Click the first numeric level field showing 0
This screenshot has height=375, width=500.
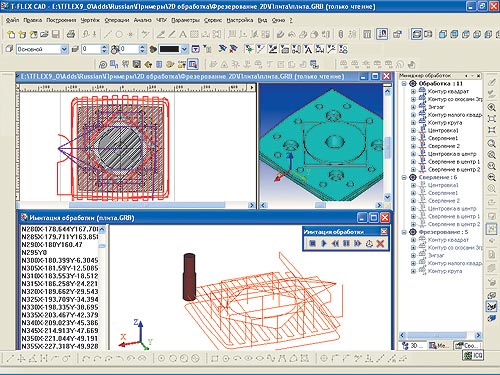(90, 49)
